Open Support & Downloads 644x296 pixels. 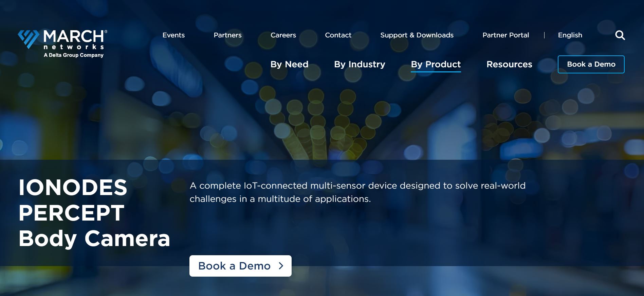pos(417,35)
